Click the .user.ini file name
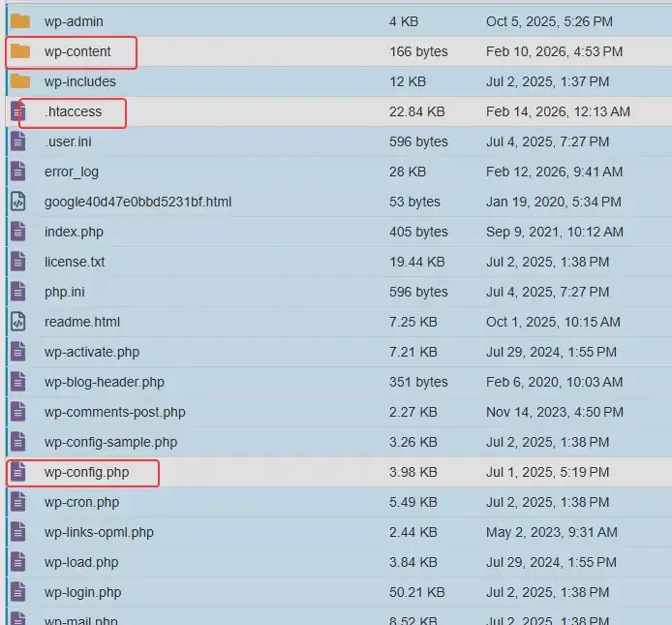672x625 pixels. coord(68,141)
